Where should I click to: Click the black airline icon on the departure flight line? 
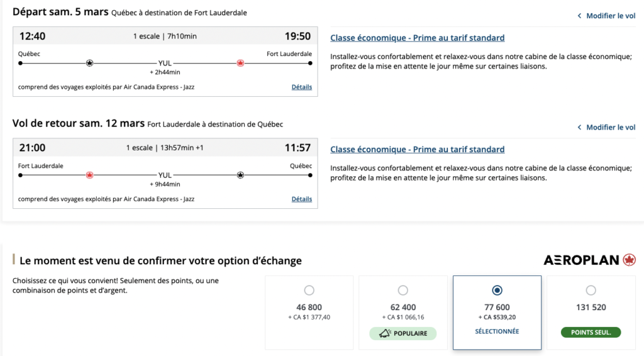click(89, 63)
